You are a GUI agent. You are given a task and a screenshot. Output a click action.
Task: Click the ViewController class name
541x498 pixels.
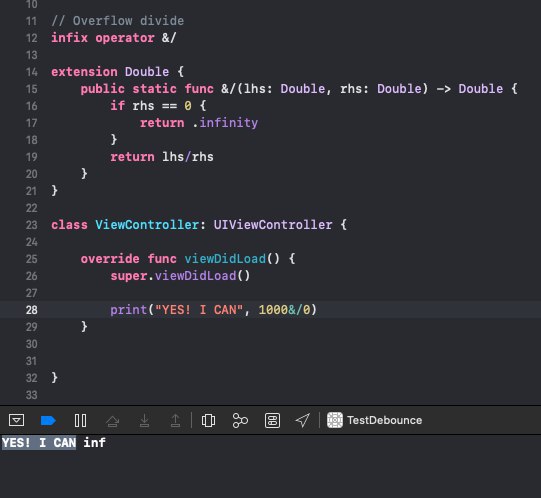tap(147, 225)
